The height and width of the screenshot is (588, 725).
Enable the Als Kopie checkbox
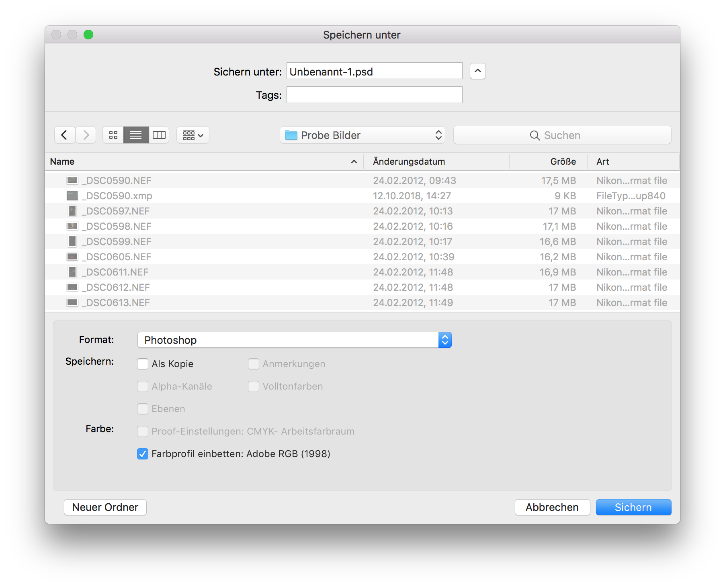click(x=143, y=364)
